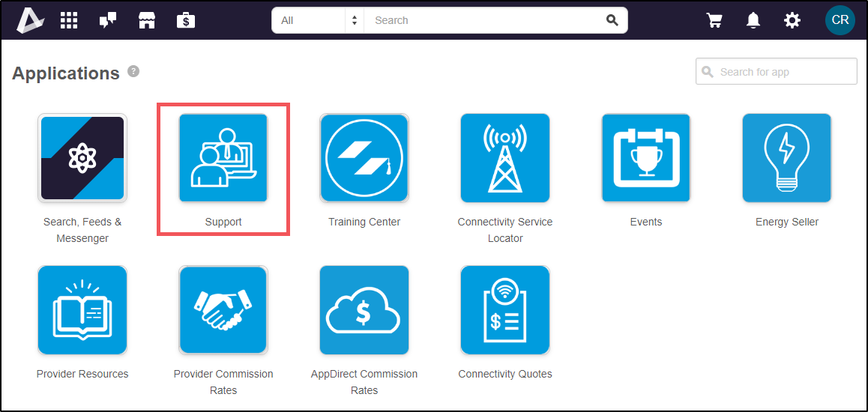Open the shopping cart icon
Screen dimensions: 868x412
tap(714, 20)
